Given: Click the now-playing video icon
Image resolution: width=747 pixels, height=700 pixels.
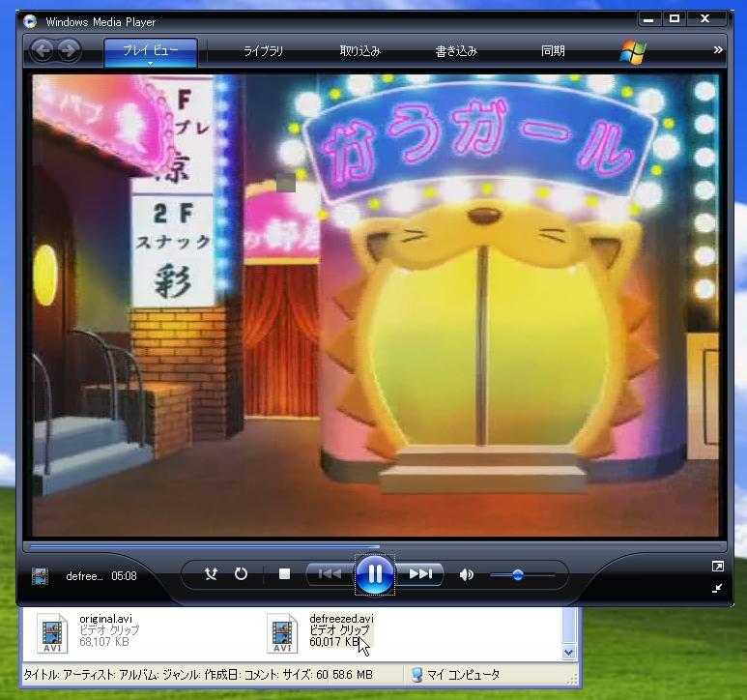Looking at the screenshot, I should 40,575.
